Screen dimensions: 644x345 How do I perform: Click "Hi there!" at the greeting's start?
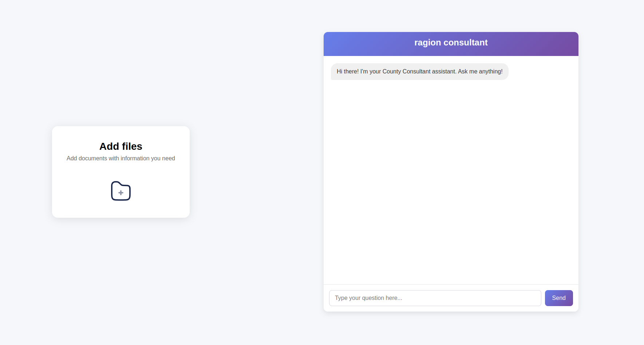pyautogui.click(x=347, y=72)
